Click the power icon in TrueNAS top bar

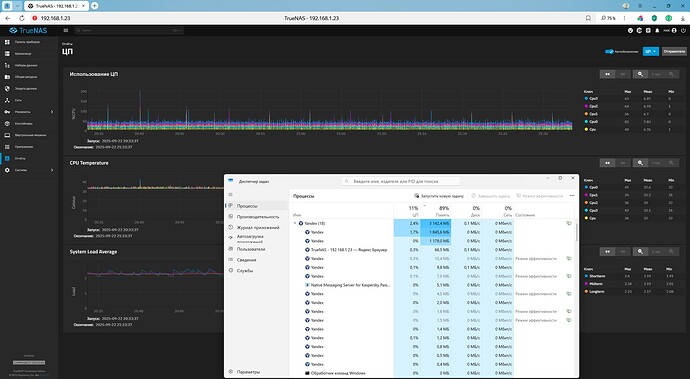click(x=683, y=30)
